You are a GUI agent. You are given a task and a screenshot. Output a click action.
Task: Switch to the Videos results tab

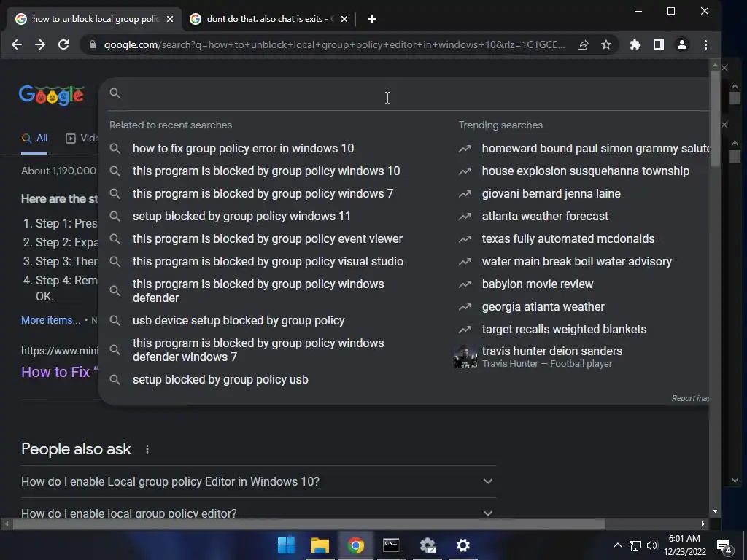pyautogui.click(x=82, y=138)
